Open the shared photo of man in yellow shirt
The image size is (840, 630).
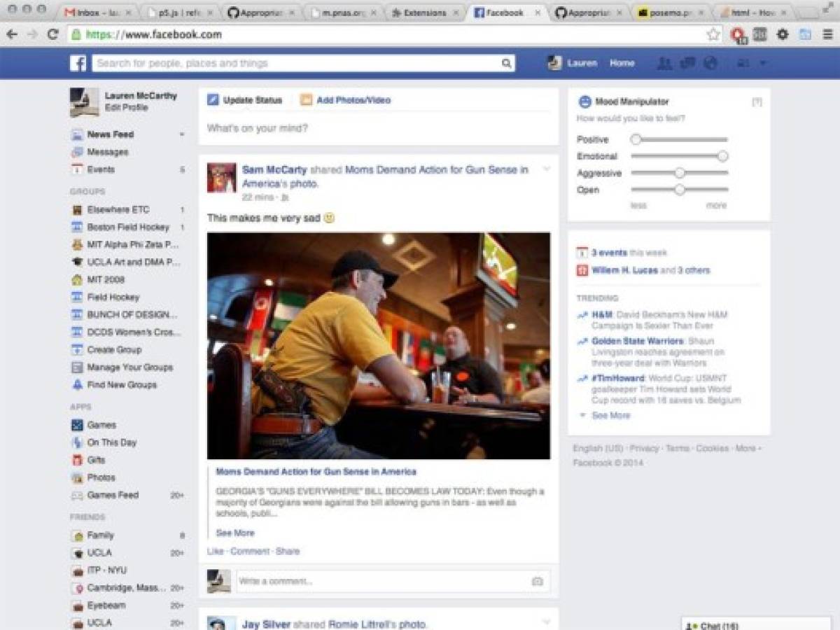[379, 346]
